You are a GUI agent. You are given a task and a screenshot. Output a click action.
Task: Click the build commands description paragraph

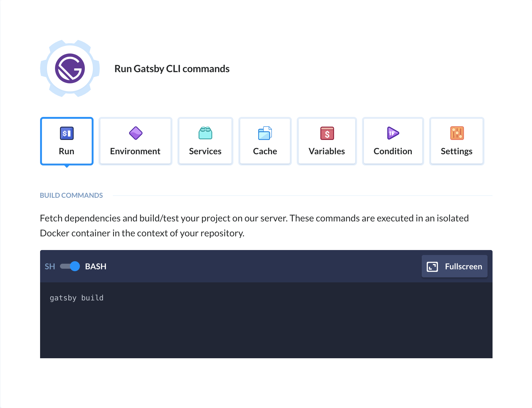[x=254, y=226]
